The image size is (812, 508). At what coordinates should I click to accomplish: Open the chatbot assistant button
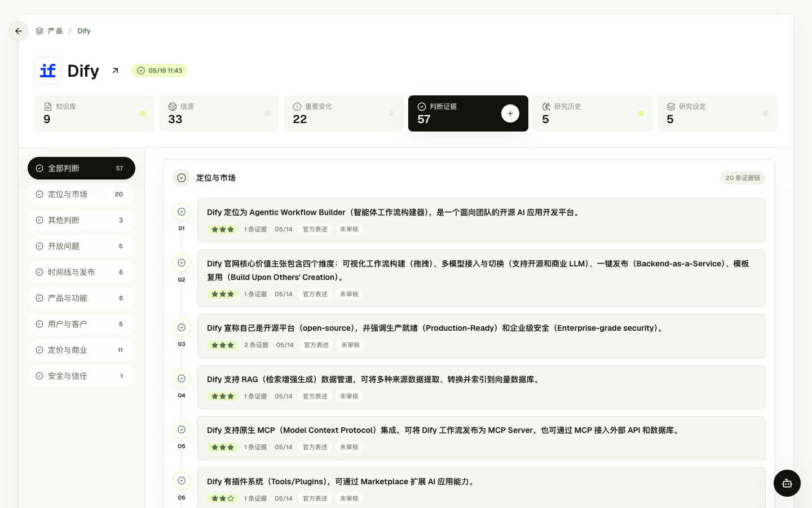pyautogui.click(x=787, y=483)
